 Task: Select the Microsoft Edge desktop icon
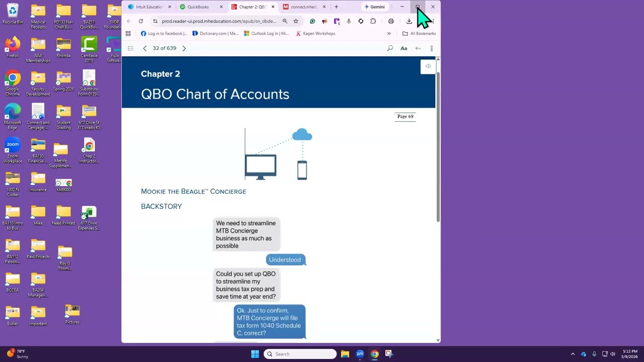13,117
